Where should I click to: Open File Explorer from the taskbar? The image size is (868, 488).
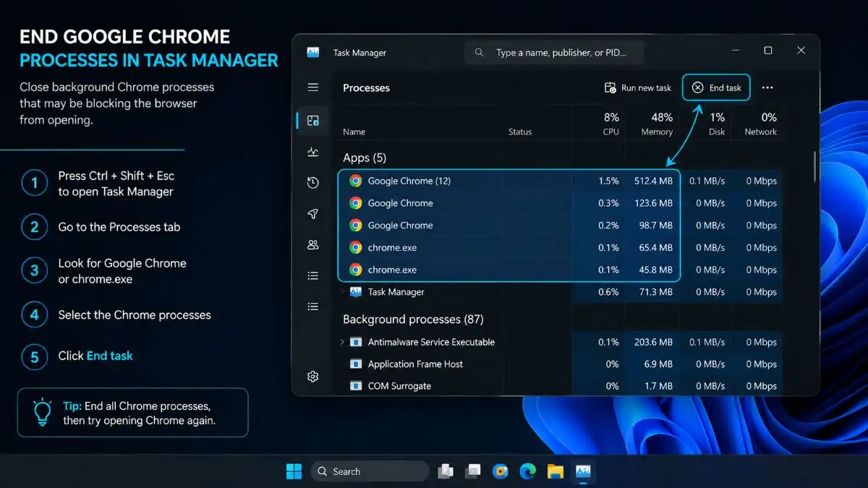coord(555,471)
